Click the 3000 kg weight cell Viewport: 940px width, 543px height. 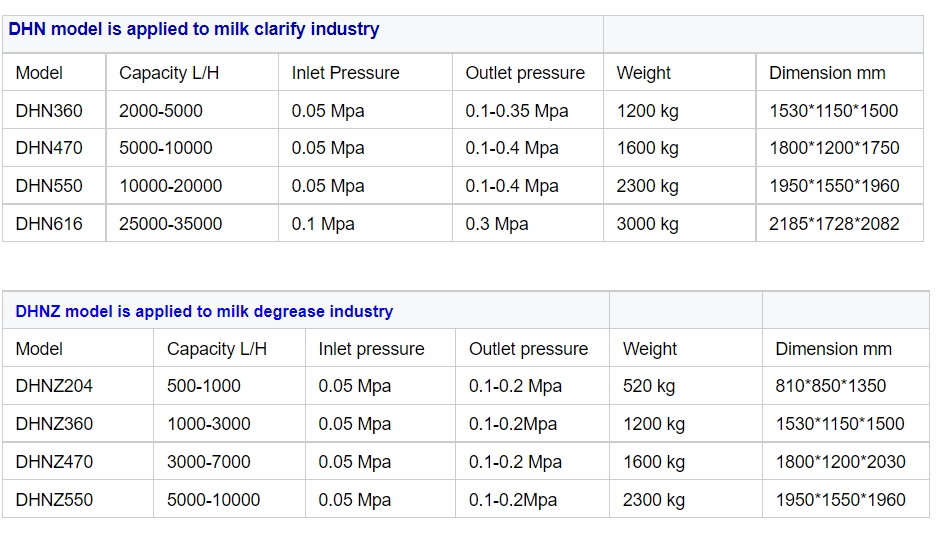click(647, 224)
